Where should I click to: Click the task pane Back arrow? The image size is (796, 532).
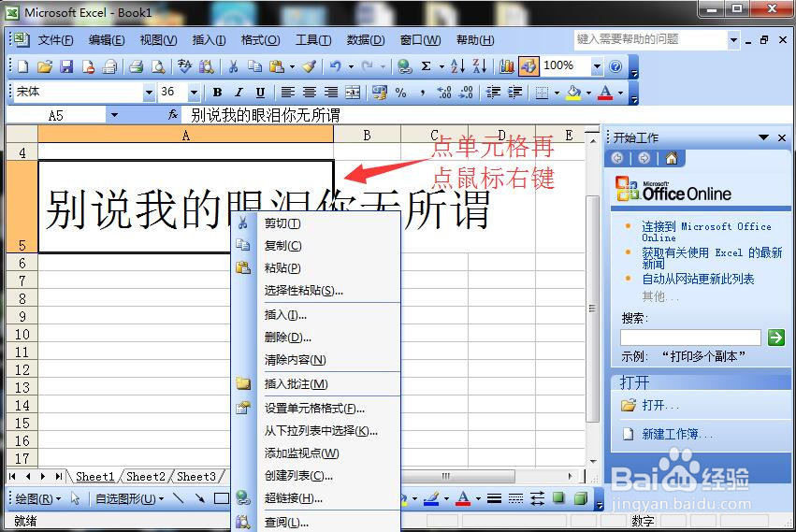(x=617, y=159)
